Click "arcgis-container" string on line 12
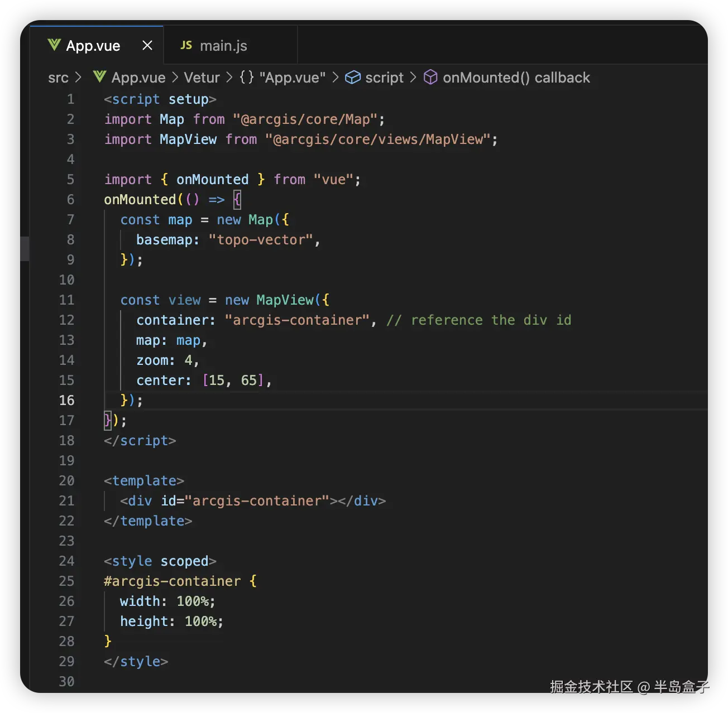The image size is (728, 713). 297,320
